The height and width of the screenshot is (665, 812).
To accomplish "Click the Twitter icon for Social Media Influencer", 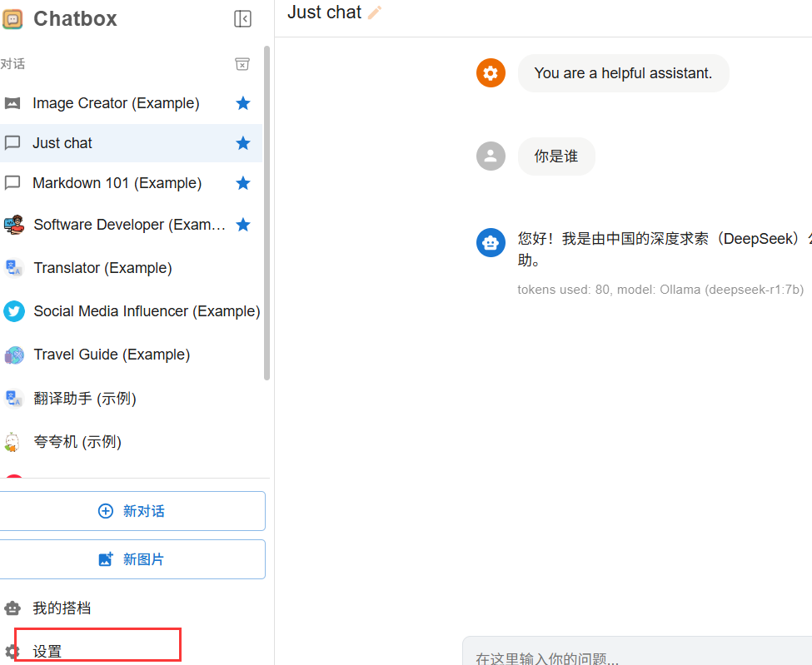I will click(x=13, y=310).
